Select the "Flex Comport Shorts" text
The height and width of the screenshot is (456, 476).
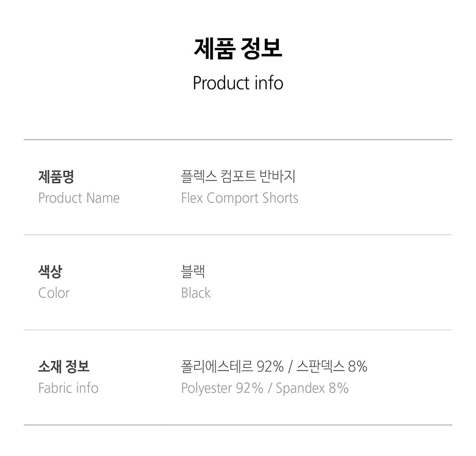pyautogui.click(x=239, y=198)
